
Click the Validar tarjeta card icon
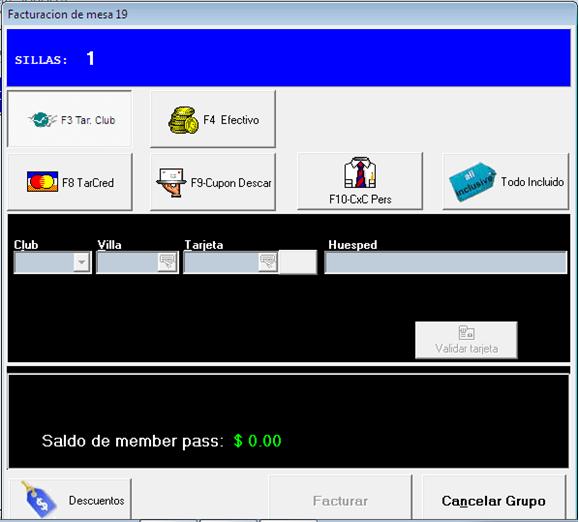coord(466,333)
